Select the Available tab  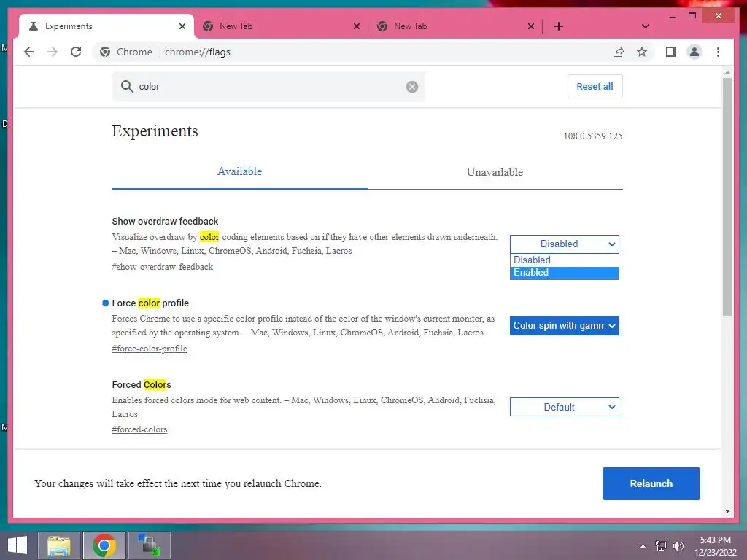(239, 171)
